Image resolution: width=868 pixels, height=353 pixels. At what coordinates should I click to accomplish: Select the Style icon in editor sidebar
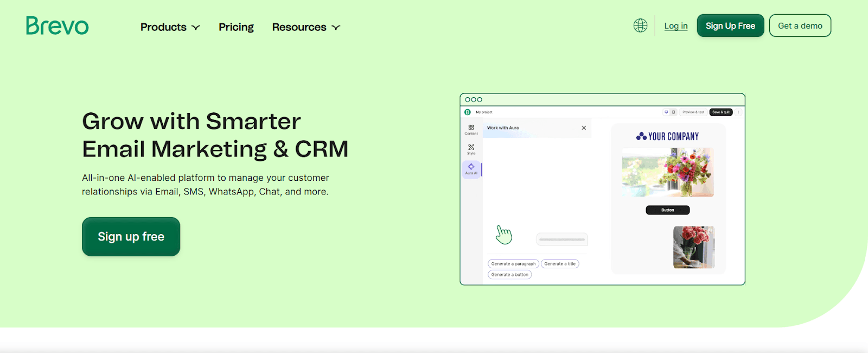tap(471, 149)
